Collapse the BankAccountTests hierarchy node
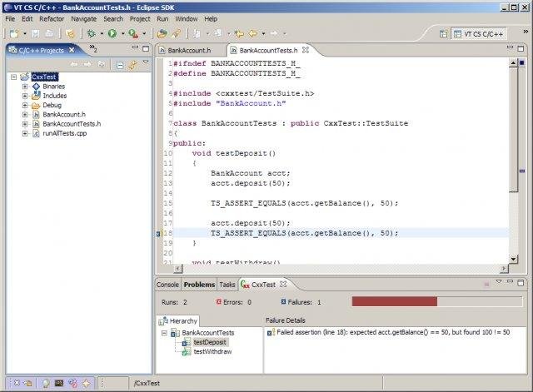Screen dimensions: 533x392 pos(164,333)
